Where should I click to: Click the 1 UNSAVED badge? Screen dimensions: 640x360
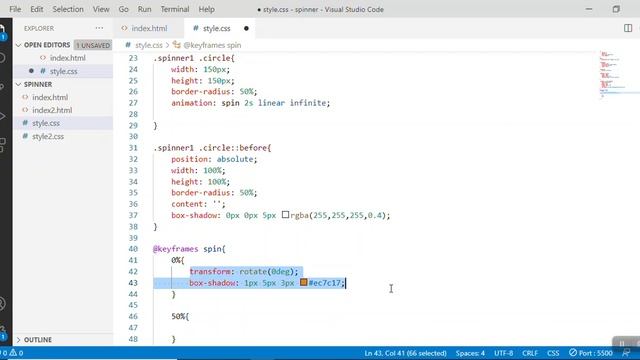pos(93,45)
